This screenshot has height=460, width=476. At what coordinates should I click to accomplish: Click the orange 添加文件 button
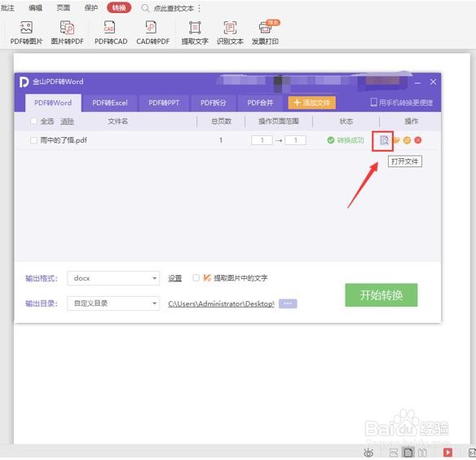point(312,103)
